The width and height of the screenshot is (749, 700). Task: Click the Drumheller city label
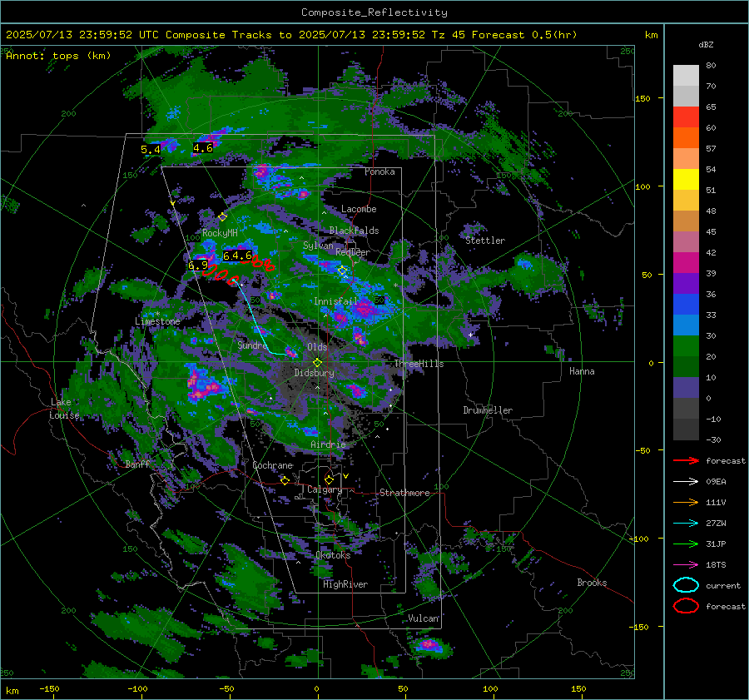tap(488, 410)
